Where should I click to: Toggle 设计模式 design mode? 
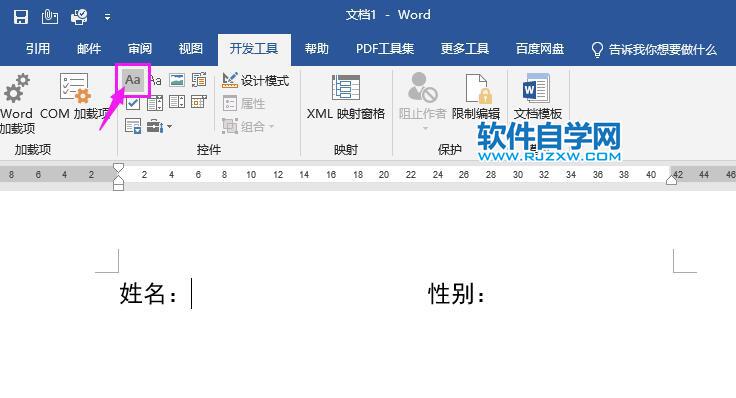255,81
